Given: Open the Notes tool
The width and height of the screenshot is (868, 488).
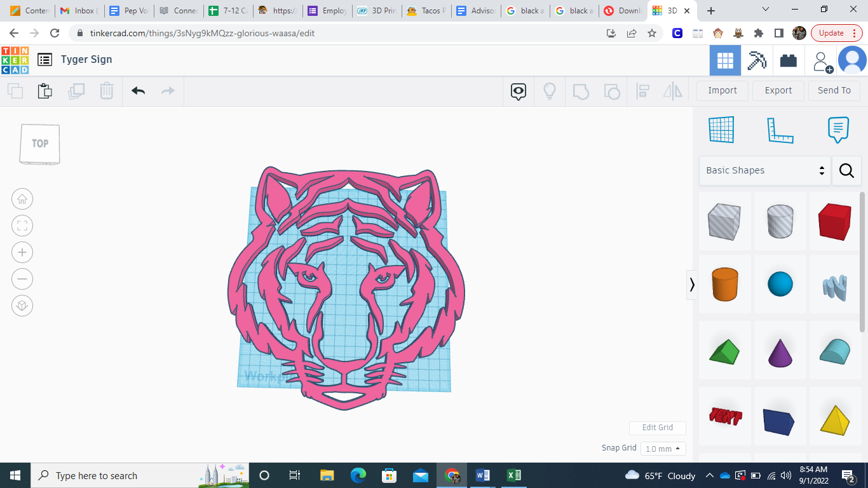Looking at the screenshot, I should (837, 129).
